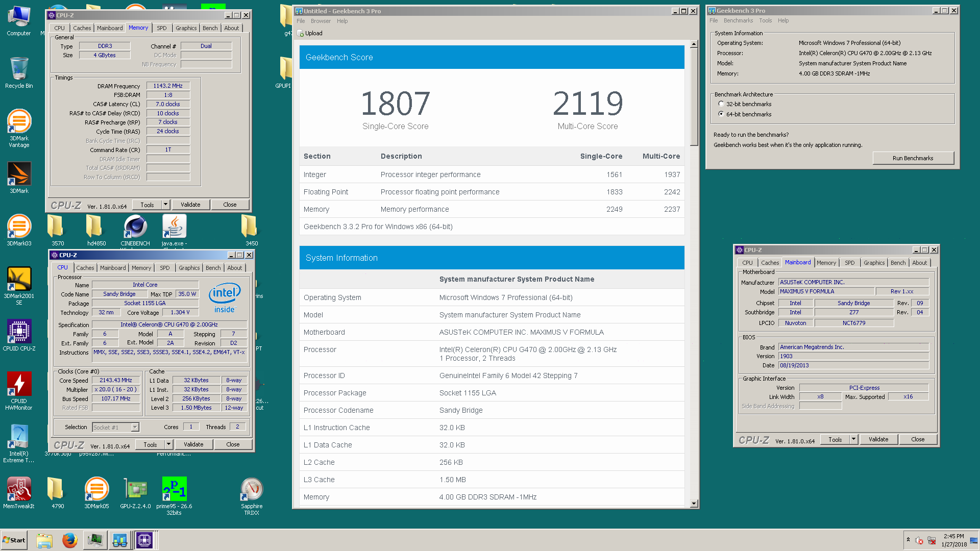Click the network tray icon

[x=932, y=540]
